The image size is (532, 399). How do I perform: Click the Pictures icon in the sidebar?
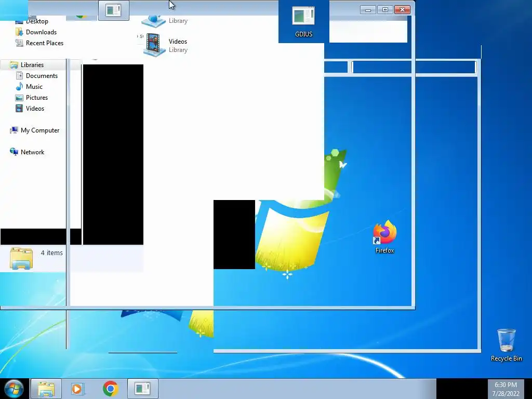tap(19, 98)
